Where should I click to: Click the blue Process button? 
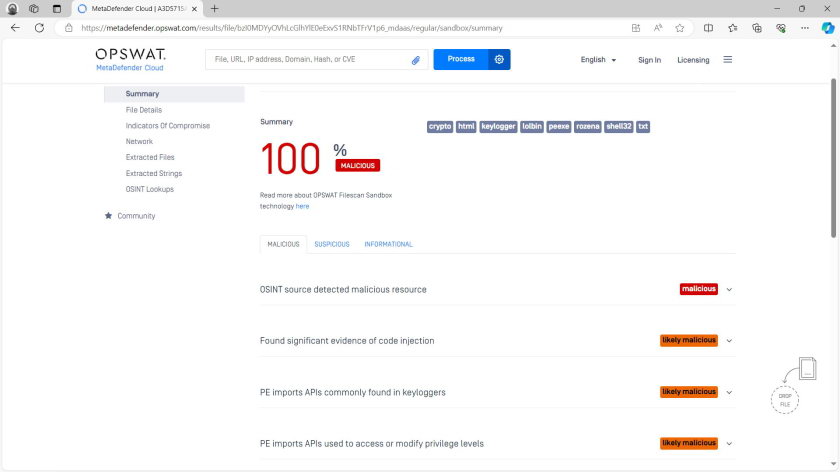[x=461, y=60]
